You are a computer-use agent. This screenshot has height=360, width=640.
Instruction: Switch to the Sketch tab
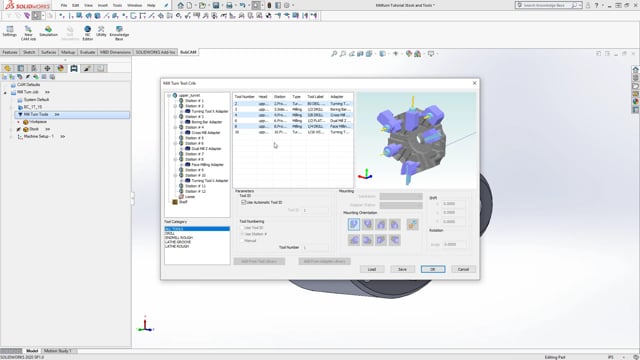tap(29, 52)
